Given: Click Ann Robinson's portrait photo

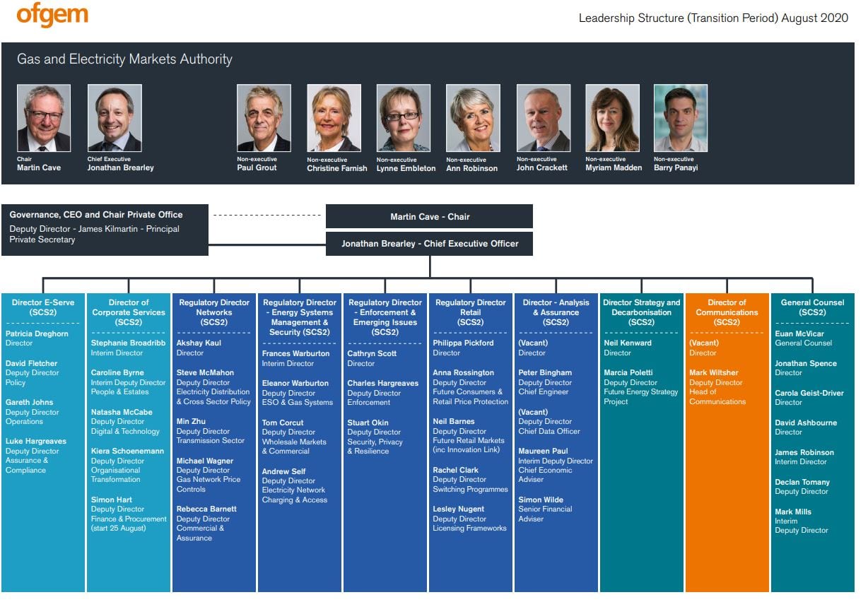Looking at the screenshot, I should tap(473, 118).
